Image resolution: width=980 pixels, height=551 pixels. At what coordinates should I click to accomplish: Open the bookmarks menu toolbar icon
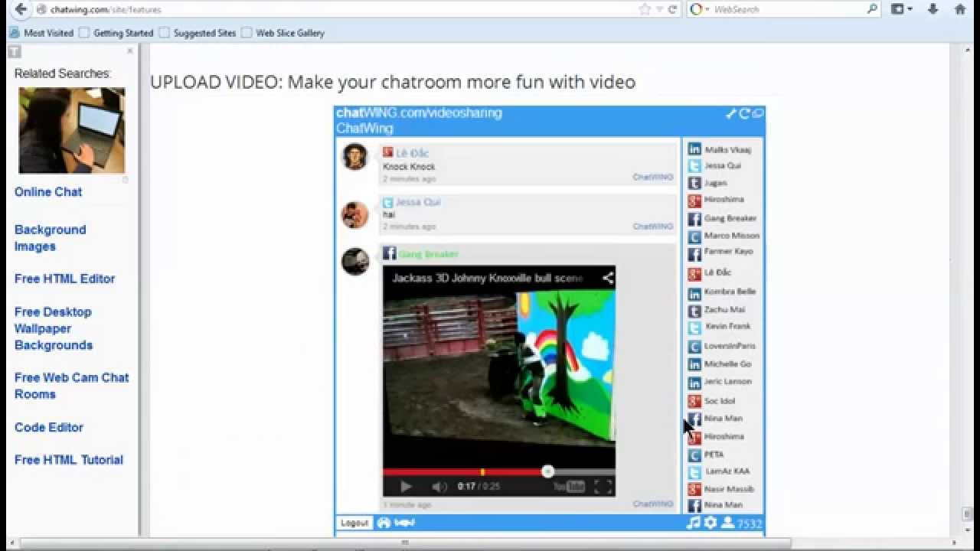click(x=902, y=9)
